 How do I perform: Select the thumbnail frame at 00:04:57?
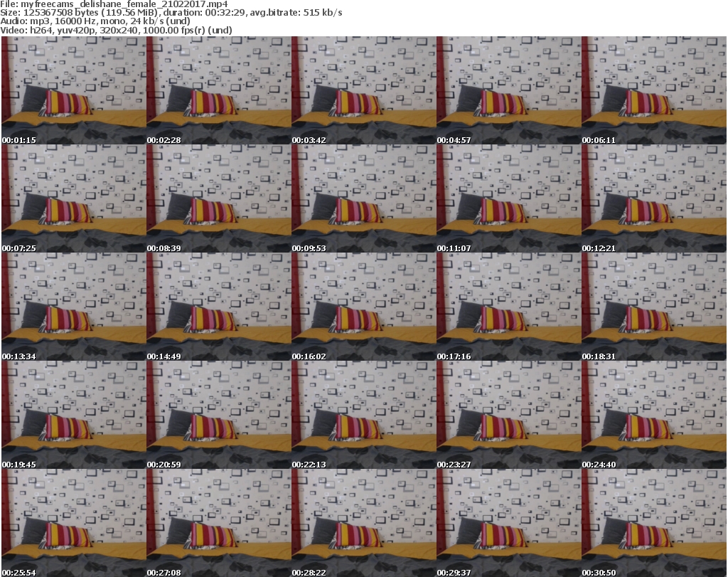(509, 90)
